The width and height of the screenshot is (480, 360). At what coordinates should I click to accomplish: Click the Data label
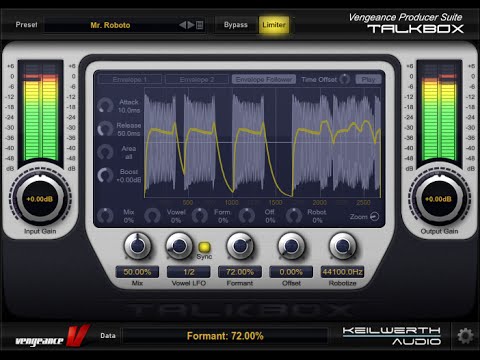pos(108,336)
